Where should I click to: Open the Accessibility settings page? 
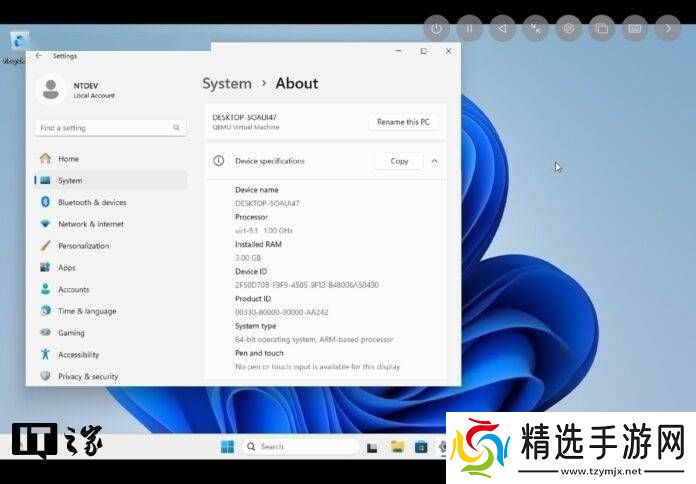[x=78, y=355]
